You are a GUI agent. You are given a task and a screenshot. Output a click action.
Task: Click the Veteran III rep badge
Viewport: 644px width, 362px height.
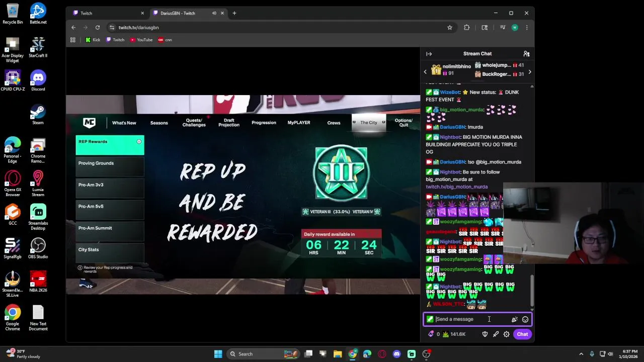341,173
